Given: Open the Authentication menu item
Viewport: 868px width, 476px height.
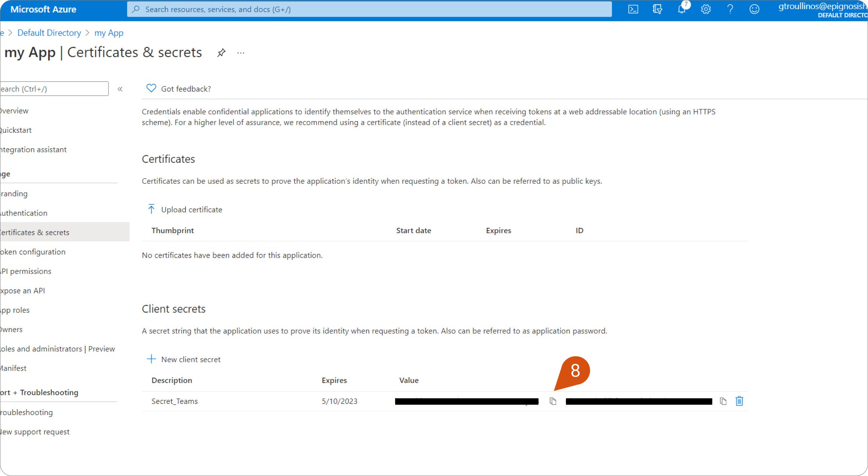Looking at the screenshot, I should tap(24, 213).
